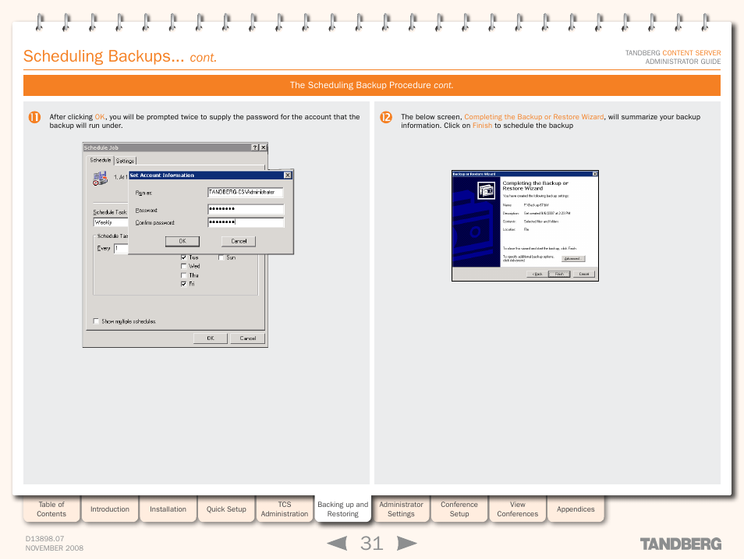Open Installation tab
Image resolution: width=744 pixels, height=560 pixels.
point(168,509)
